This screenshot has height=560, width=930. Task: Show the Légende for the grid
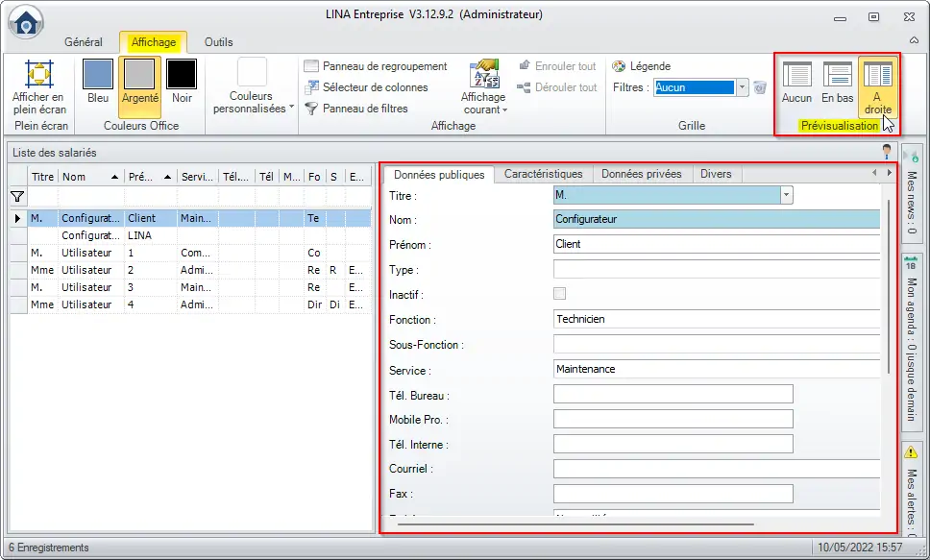pyautogui.click(x=642, y=66)
